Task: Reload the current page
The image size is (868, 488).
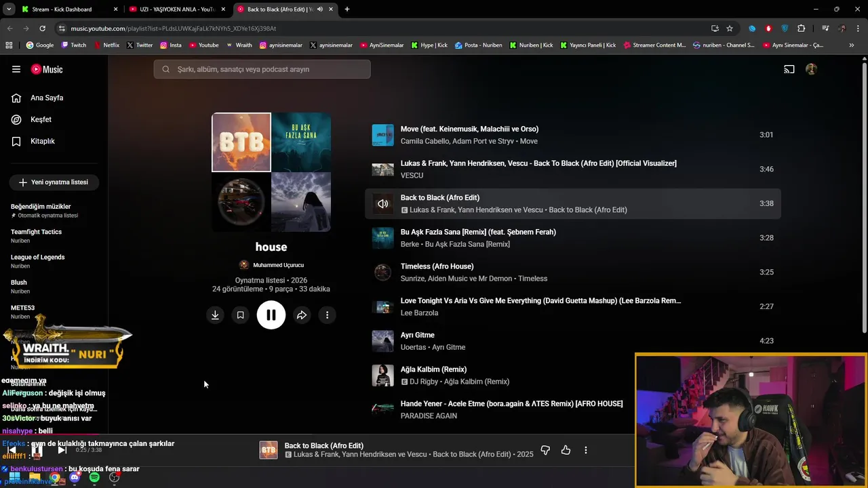Action: coord(42,28)
